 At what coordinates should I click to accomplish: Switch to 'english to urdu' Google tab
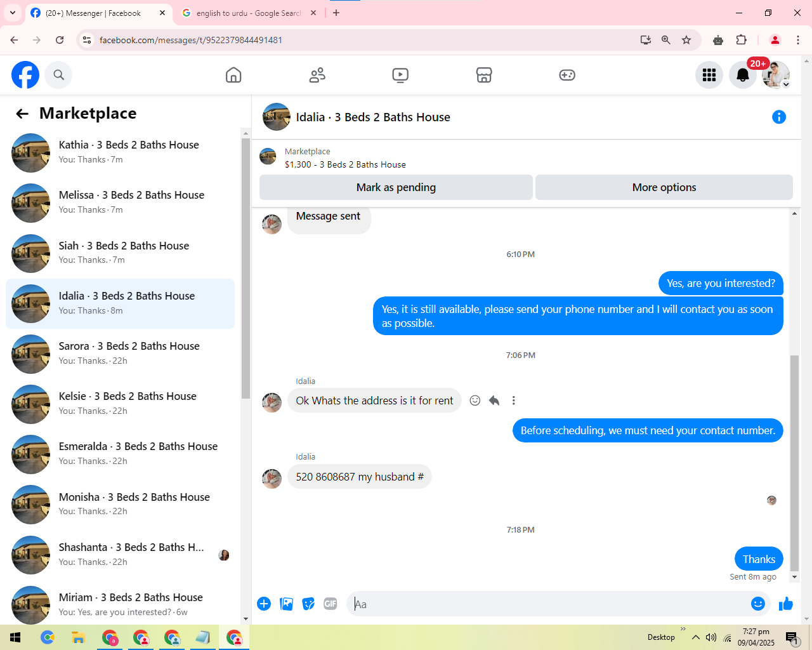click(248, 13)
